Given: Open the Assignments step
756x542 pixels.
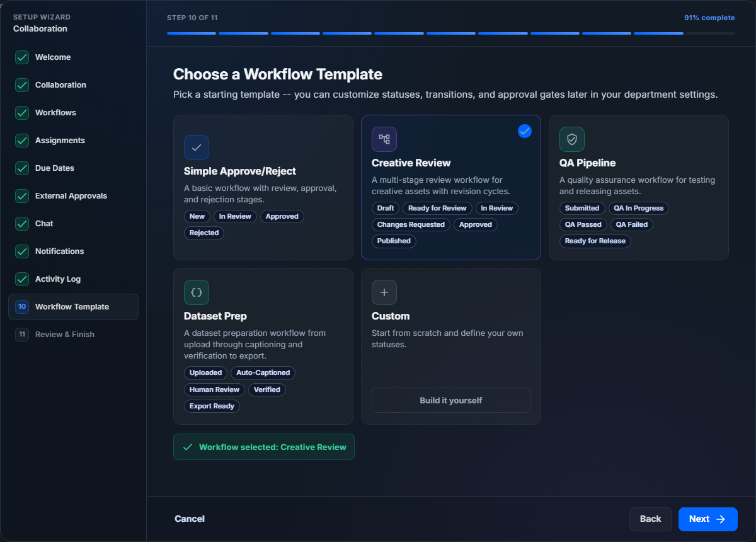Looking at the screenshot, I should point(73,141).
